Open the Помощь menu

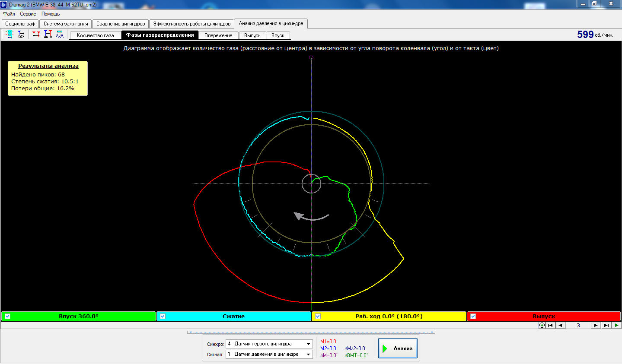[x=51, y=14]
